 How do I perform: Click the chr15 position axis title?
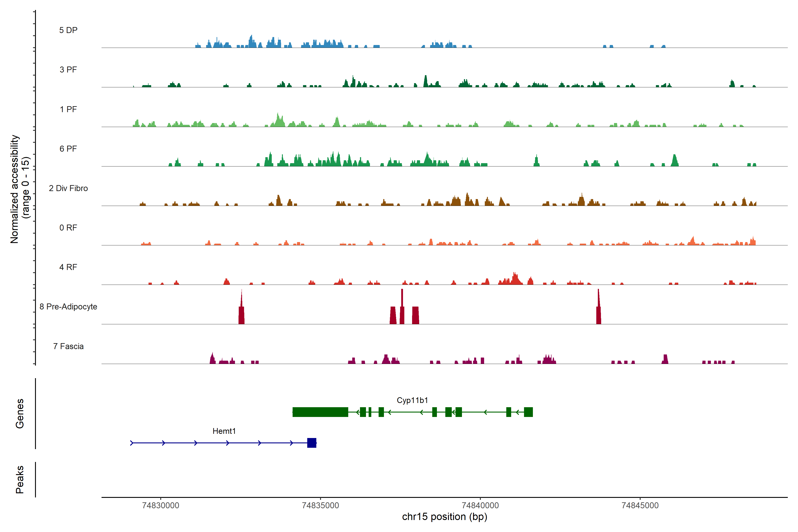444,517
